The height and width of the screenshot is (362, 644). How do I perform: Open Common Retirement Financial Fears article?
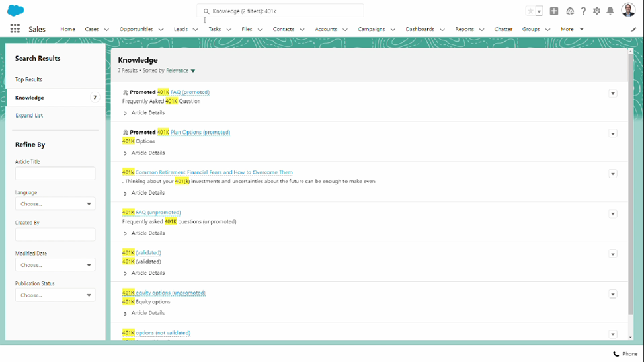point(208,172)
